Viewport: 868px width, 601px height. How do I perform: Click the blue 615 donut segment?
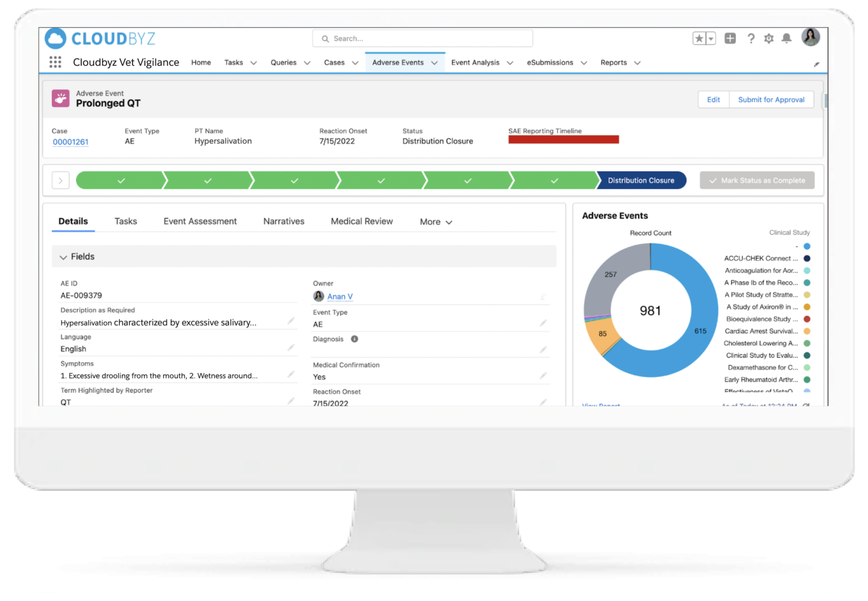coord(701,331)
